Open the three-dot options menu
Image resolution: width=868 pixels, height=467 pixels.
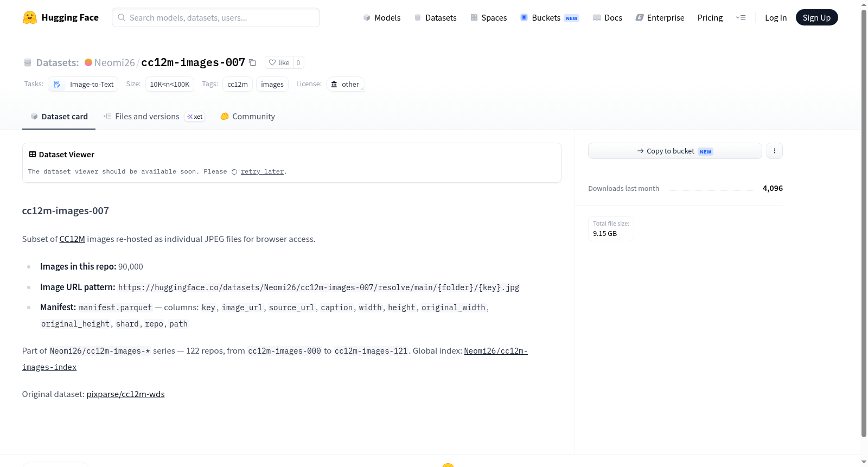click(x=775, y=151)
